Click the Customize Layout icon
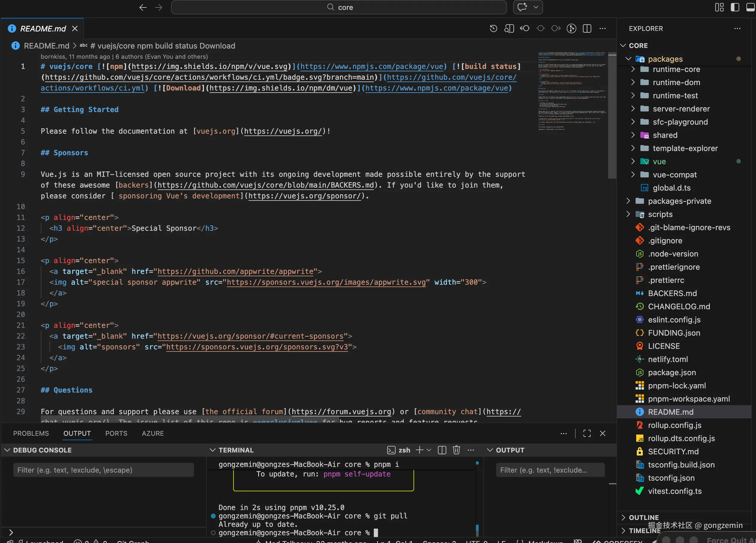 coord(719,7)
